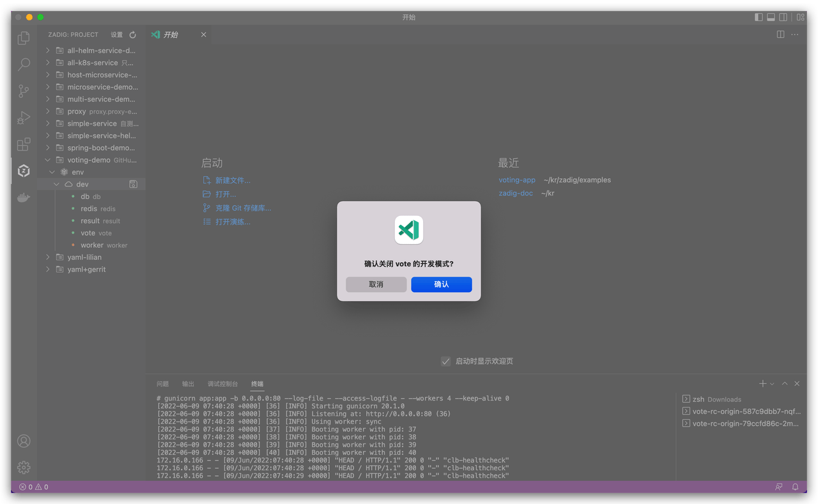The height and width of the screenshot is (504, 818).
Task: Confirm closing vote dev mode with 确认
Action: 442,284
